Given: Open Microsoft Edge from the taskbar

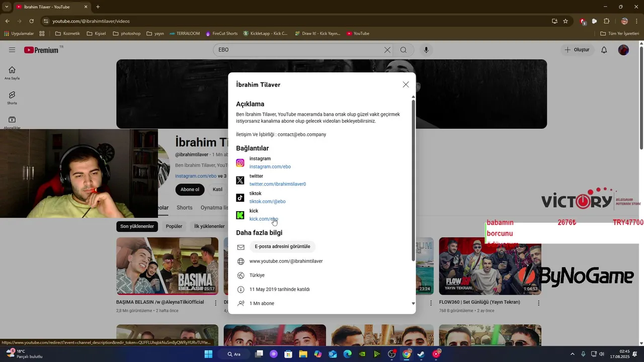Looking at the screenshot, I should [x=347, y=354].
